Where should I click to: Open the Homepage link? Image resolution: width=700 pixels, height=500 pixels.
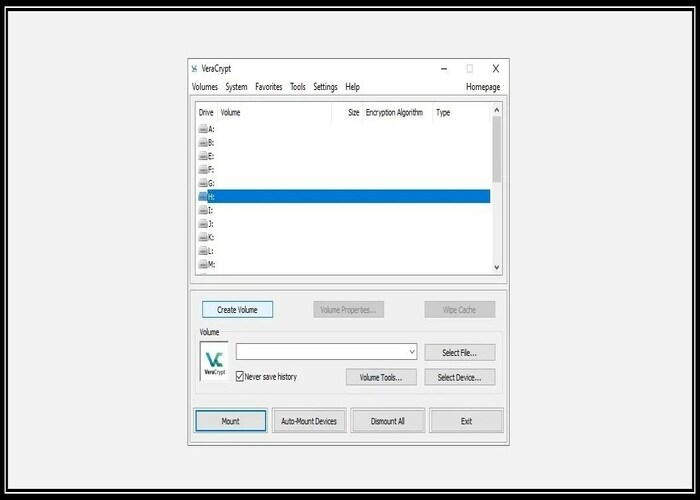coord(483,87)
